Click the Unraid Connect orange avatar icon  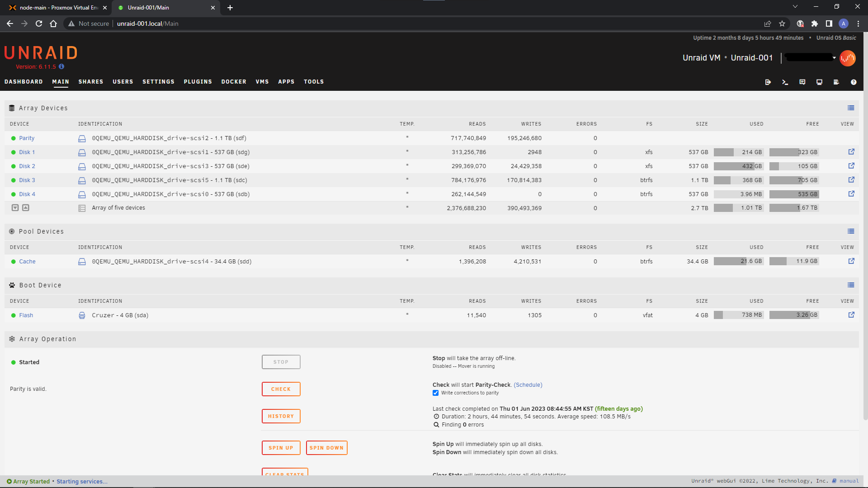coord(847,58)
